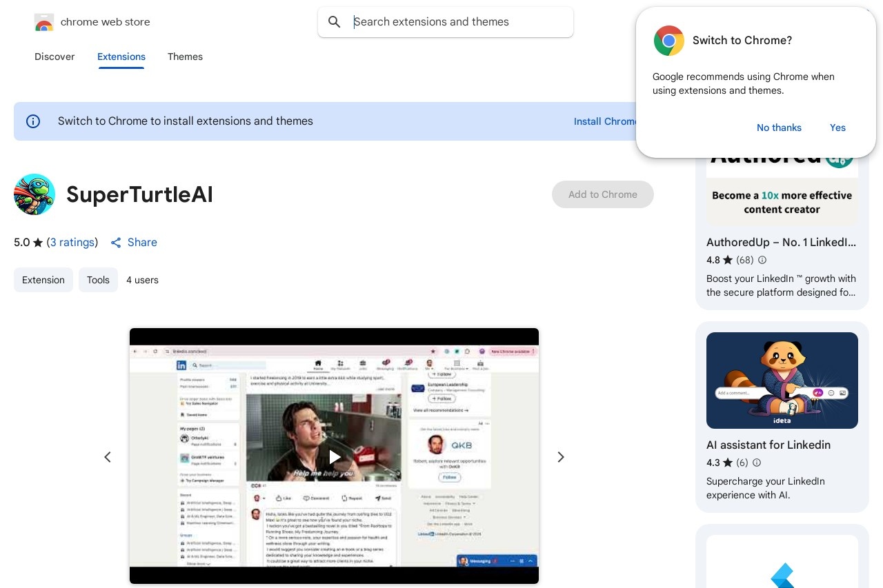Switch to the Themes tab
Viewport: 883px width, 588px height.
click(x=185, y=57)
